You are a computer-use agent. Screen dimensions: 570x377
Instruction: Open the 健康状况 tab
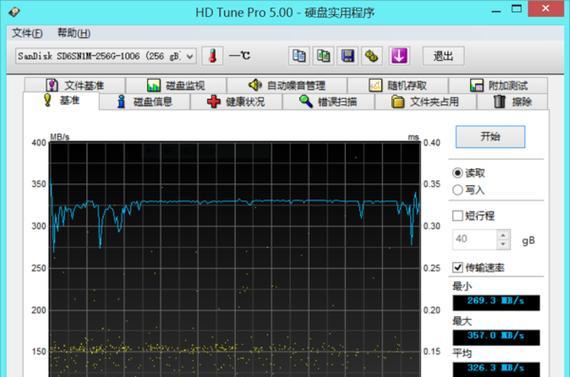[236, 101]
